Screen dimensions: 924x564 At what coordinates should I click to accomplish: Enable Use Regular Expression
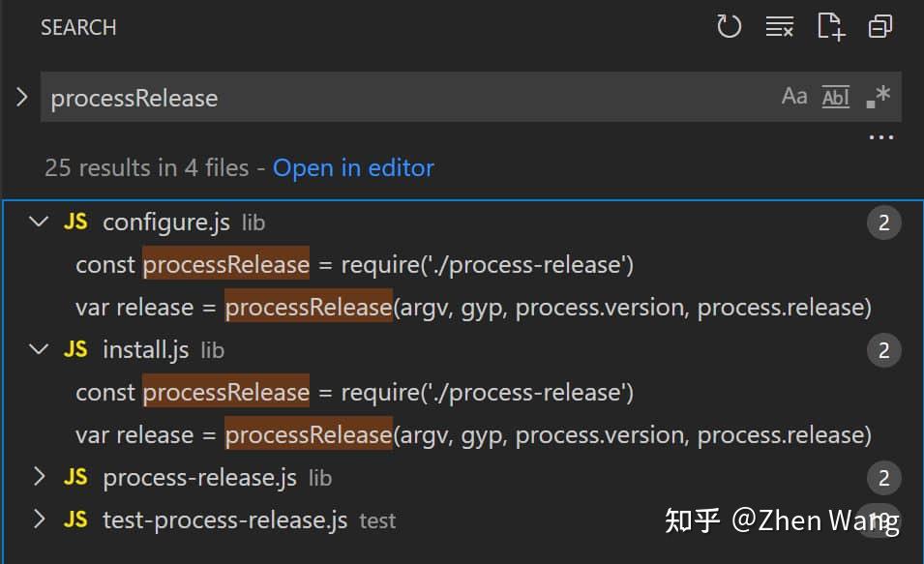[877, 96]
